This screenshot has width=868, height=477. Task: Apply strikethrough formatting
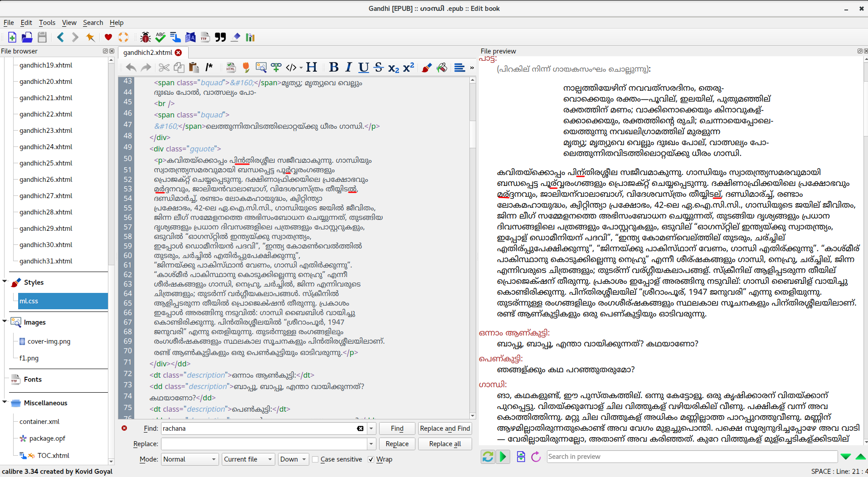(379, 68)
